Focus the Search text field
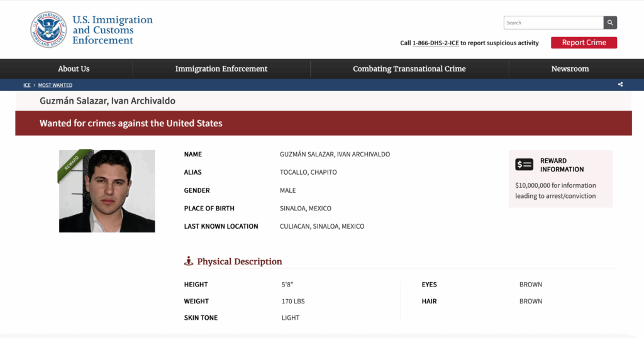The width and height of the screenshot is (644, 338). point(553,23)
